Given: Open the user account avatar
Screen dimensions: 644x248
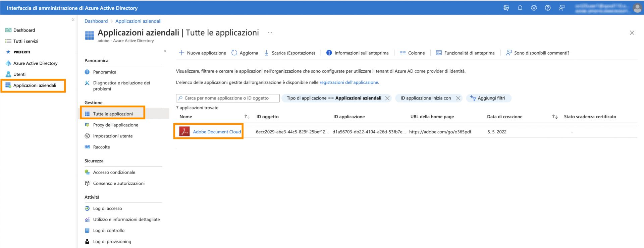Looking at the screenshot, I should click(637, 8).
